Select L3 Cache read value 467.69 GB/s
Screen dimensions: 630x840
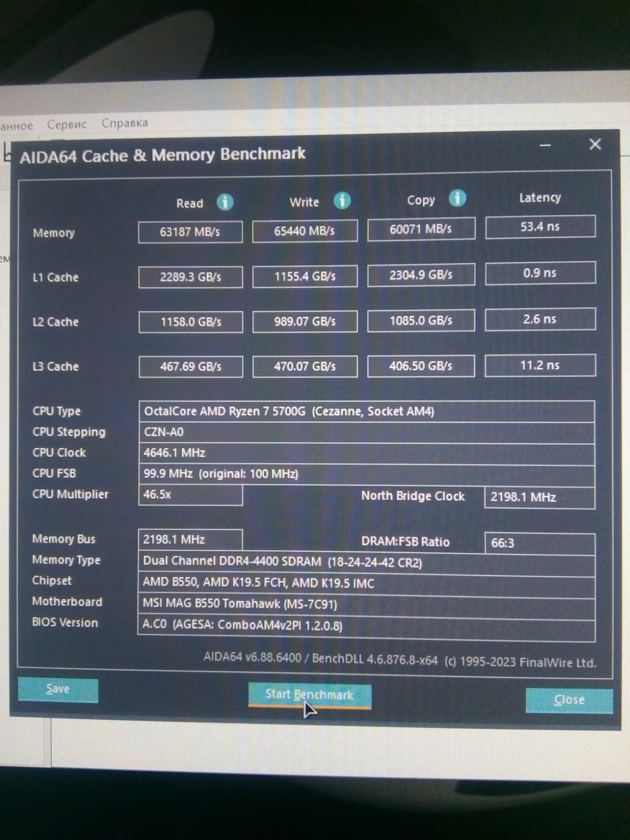(191, 366)
